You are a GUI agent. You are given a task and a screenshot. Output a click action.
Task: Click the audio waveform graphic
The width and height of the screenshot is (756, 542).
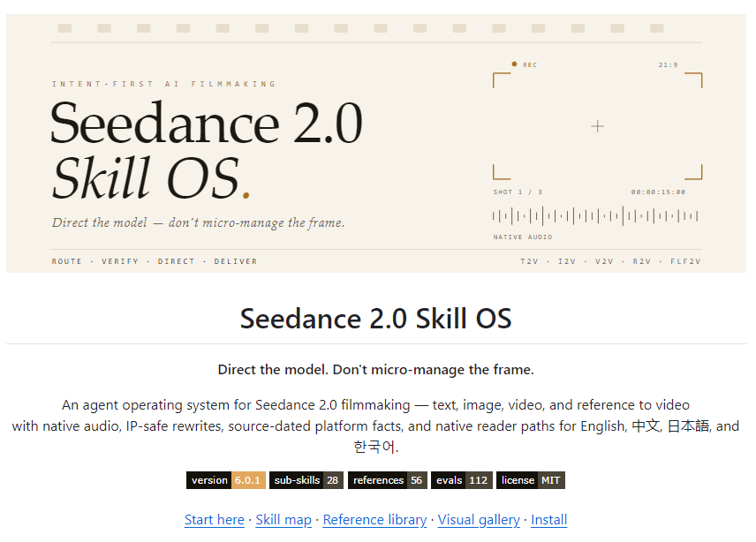(x=595, y=216)
